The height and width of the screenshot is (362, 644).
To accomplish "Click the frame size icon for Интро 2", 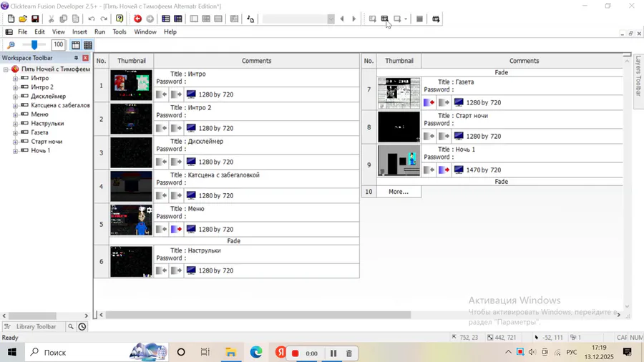I will 191,128.
